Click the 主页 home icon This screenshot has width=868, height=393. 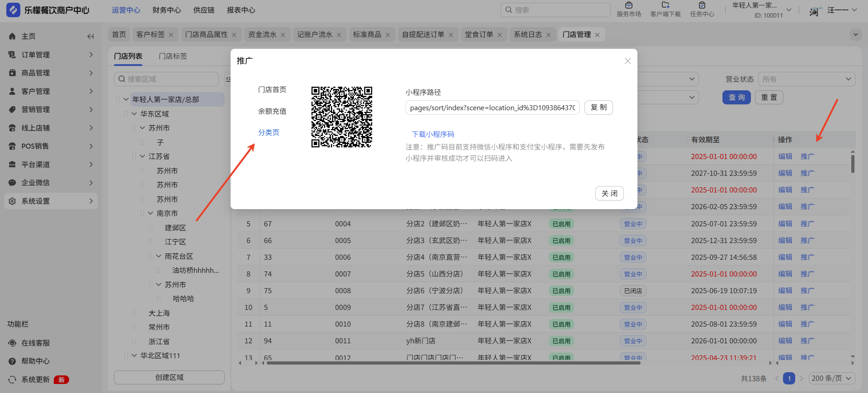(x=12, y=36)
